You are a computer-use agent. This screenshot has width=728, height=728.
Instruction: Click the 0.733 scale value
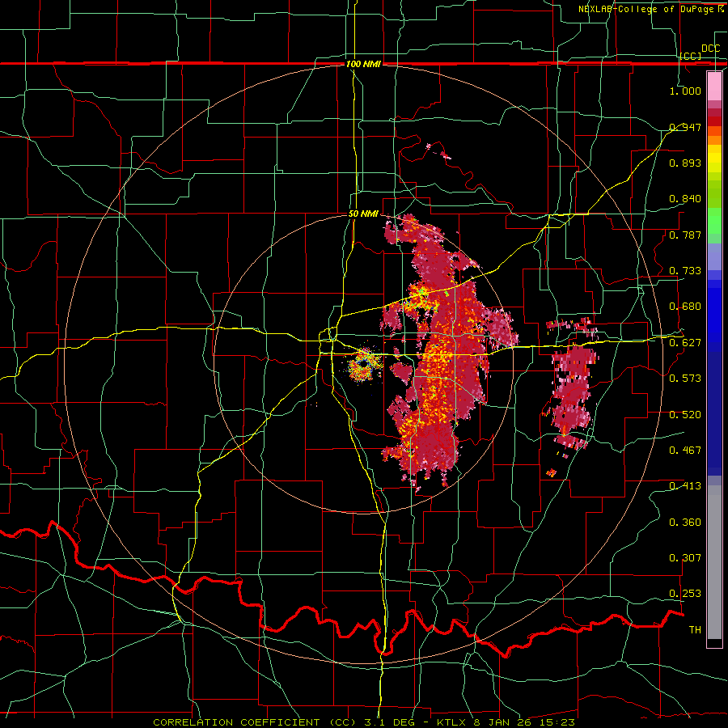click(x=685, y=271)
